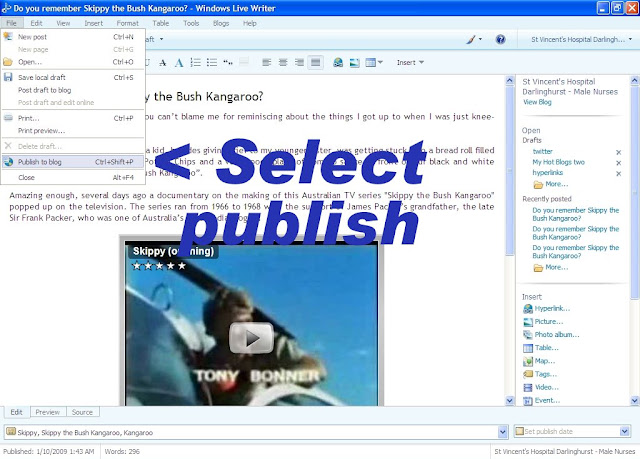
Task: Open the View menu
Action: point(63,23)
